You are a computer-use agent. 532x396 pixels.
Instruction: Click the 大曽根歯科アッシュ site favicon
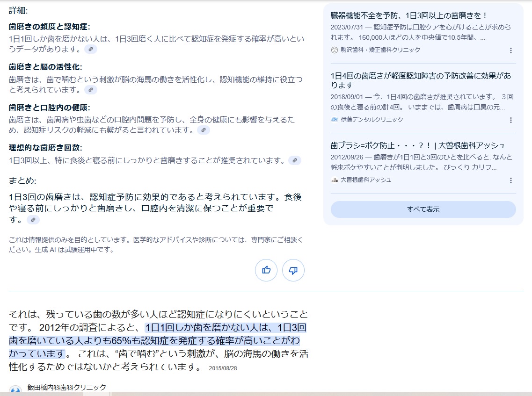[334, 180]
